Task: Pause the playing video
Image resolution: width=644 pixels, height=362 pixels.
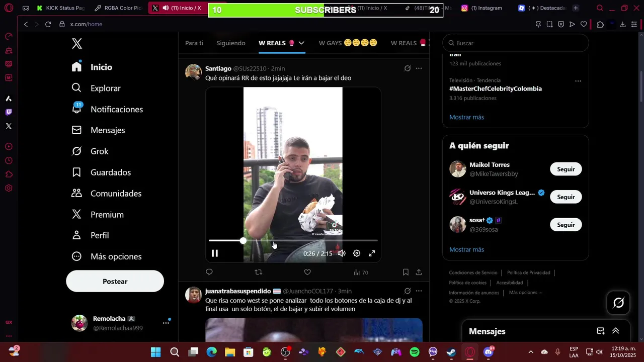Action: point(215,253)
